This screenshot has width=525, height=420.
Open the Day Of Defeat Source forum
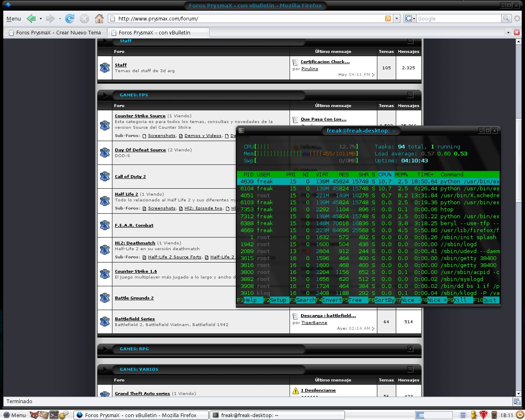[x=140, y=150]
